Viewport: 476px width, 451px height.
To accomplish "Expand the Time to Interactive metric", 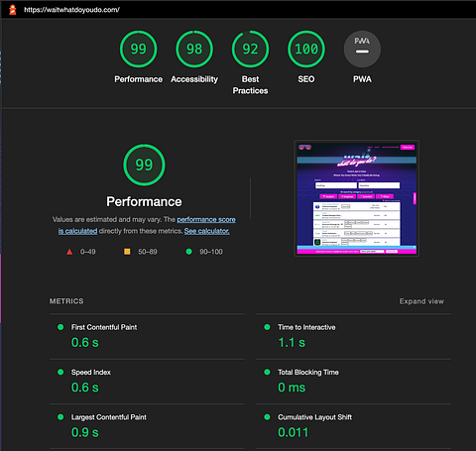I will click(x=354, y=336).
